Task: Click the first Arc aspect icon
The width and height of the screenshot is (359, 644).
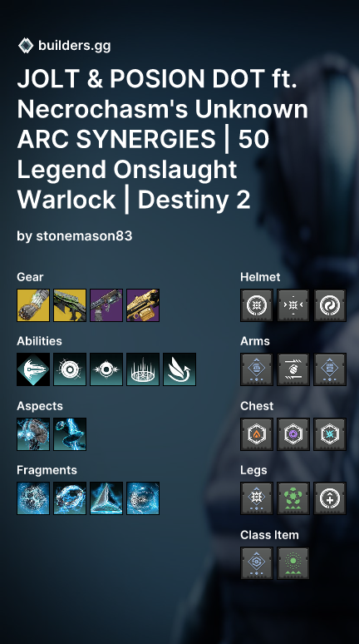Action: point(33,434)
